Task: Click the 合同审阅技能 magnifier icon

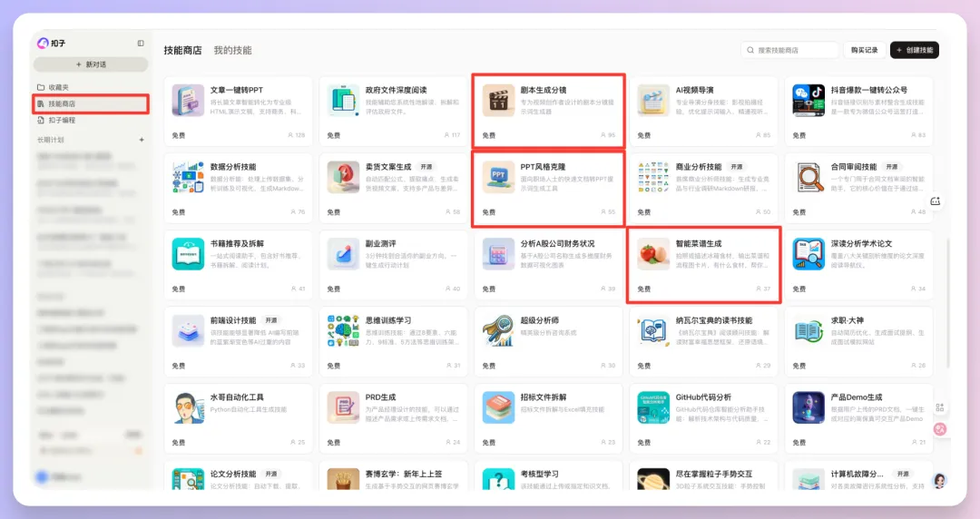Action: tap(808, 177)
